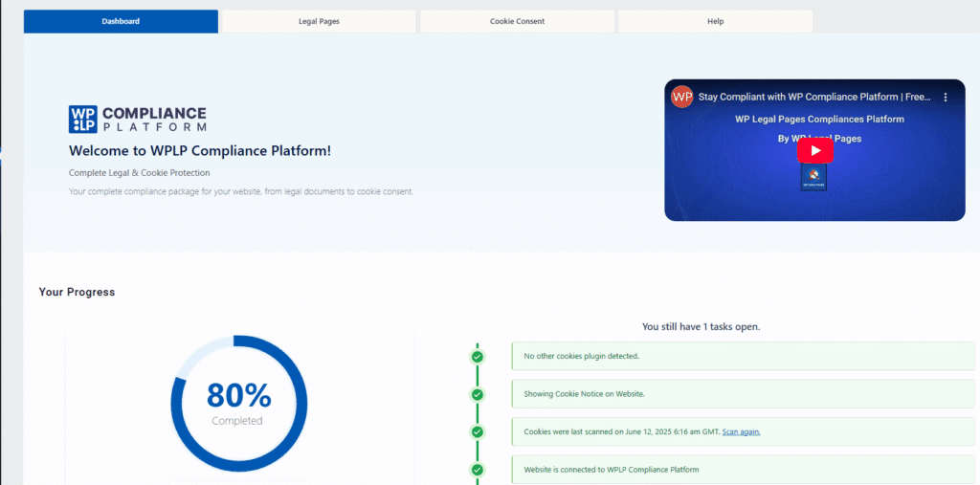Play the YouTube compliance video
Viewport: 980px width, 485px height.
coord(814,150)
